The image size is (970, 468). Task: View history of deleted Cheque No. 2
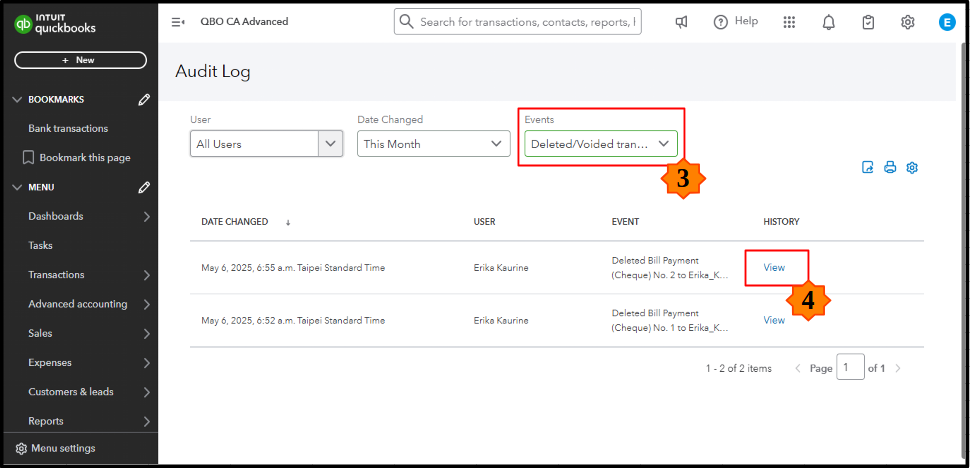tap(774, 267)
